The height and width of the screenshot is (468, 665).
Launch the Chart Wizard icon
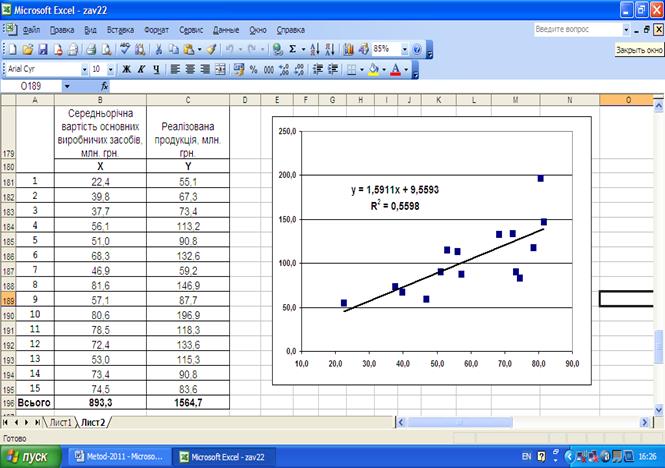[349, 50]
